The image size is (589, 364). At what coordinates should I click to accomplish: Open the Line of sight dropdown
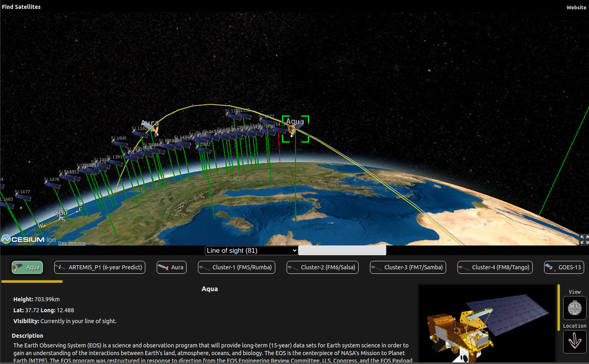pyautogui.click(x=251, y=250)
